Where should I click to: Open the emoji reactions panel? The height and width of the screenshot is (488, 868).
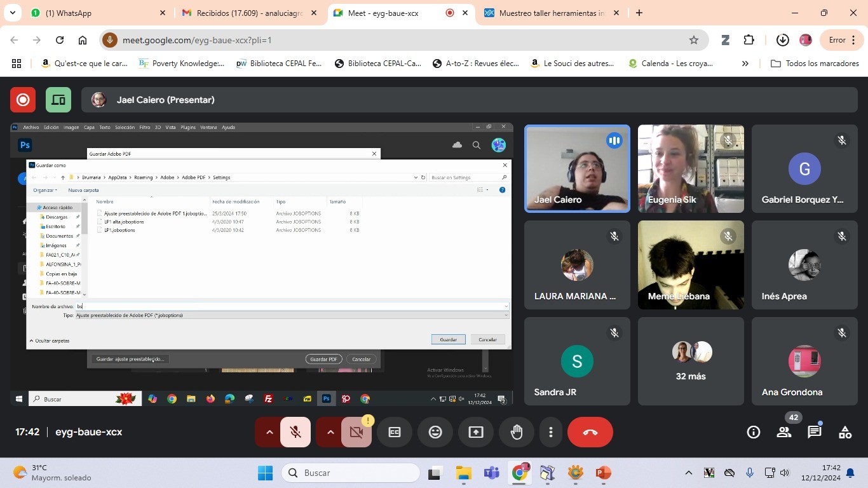click(x=435, y=432)
